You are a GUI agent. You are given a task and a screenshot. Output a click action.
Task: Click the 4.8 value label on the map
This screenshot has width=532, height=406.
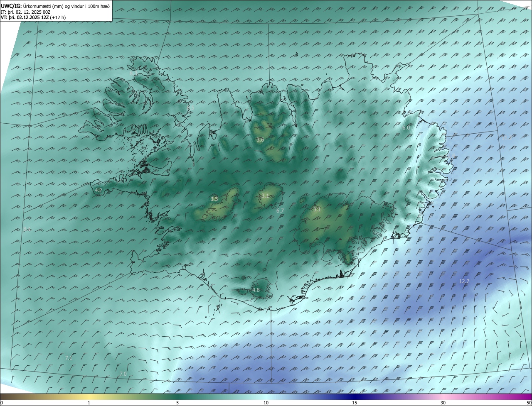point(256,290)
